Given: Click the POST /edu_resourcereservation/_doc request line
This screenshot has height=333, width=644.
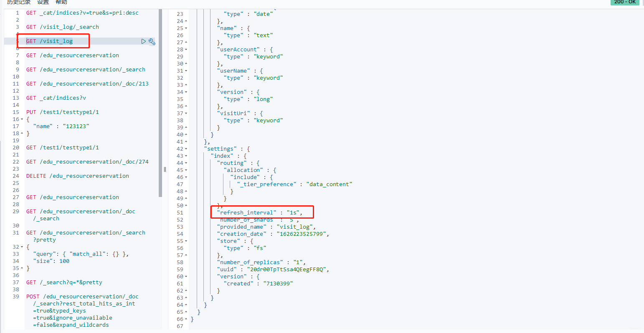Looking at the screenshot, I should 82,297.
